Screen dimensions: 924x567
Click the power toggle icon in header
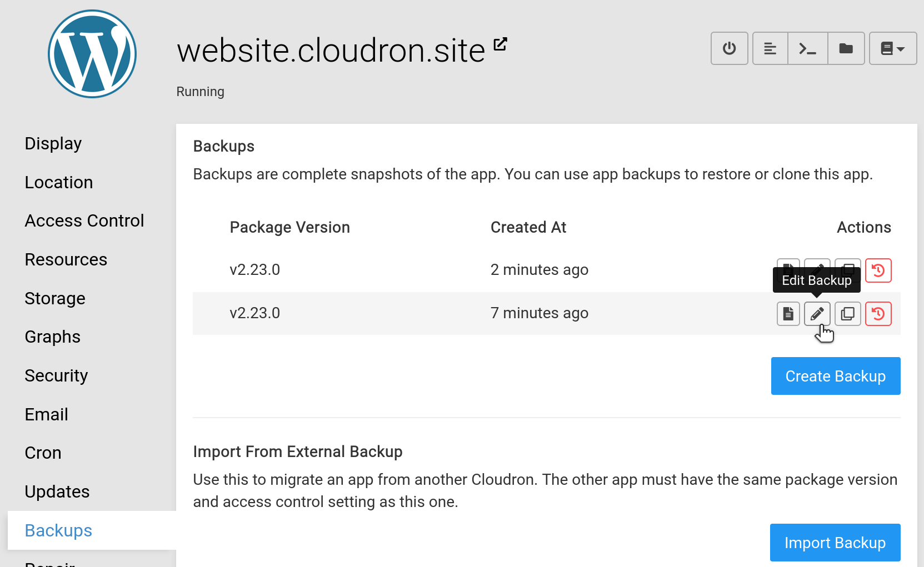729,49
